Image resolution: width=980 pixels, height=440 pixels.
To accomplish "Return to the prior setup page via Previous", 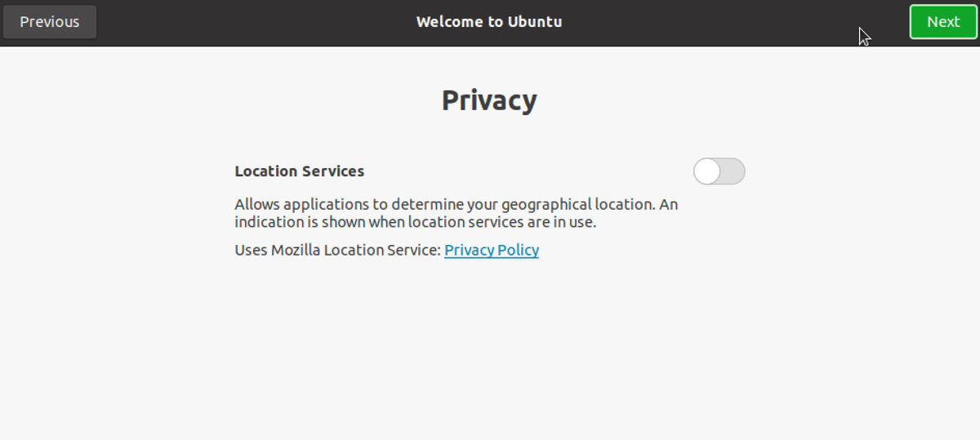I will (x=50, y=22).
